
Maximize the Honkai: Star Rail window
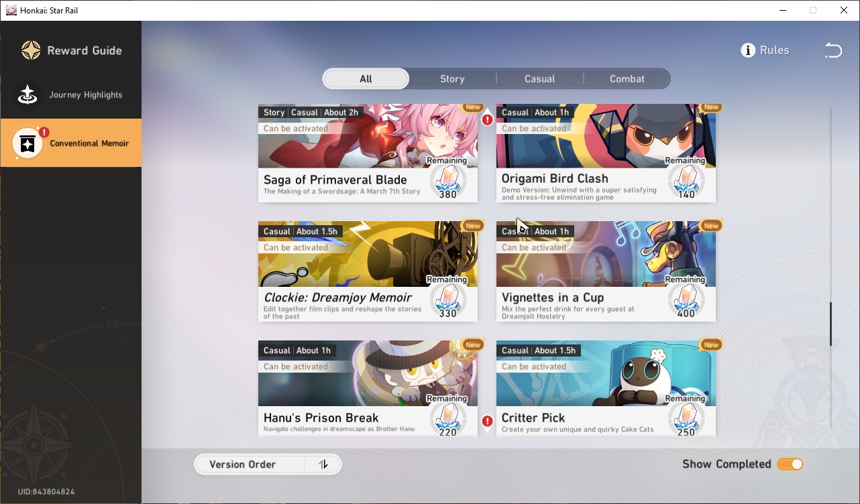coord(813,10)
